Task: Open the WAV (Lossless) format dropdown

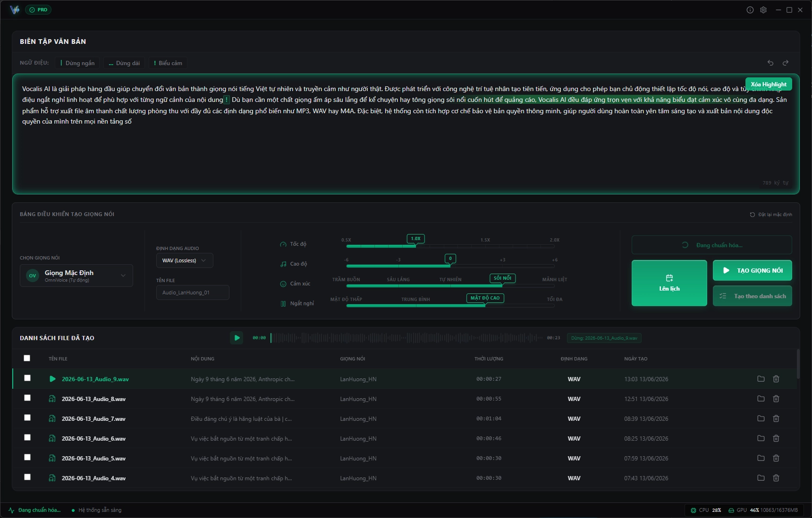Action: coord(185,260)
